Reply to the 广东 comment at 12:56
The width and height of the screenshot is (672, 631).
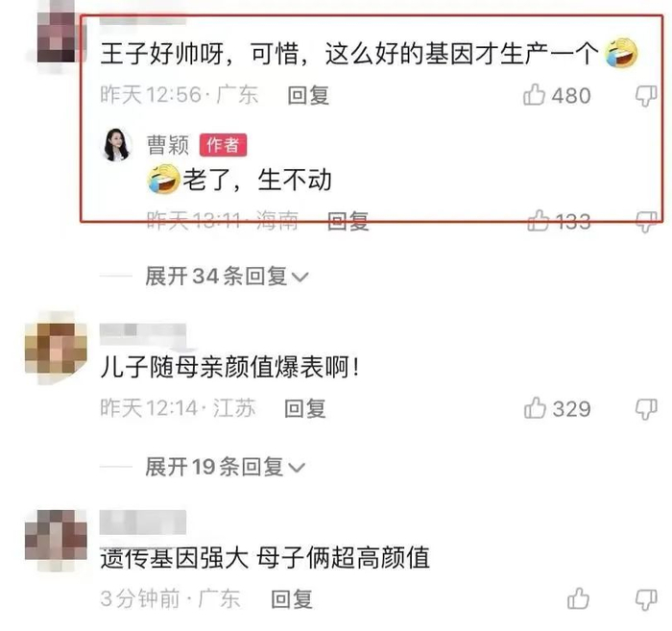coord(308,95)
